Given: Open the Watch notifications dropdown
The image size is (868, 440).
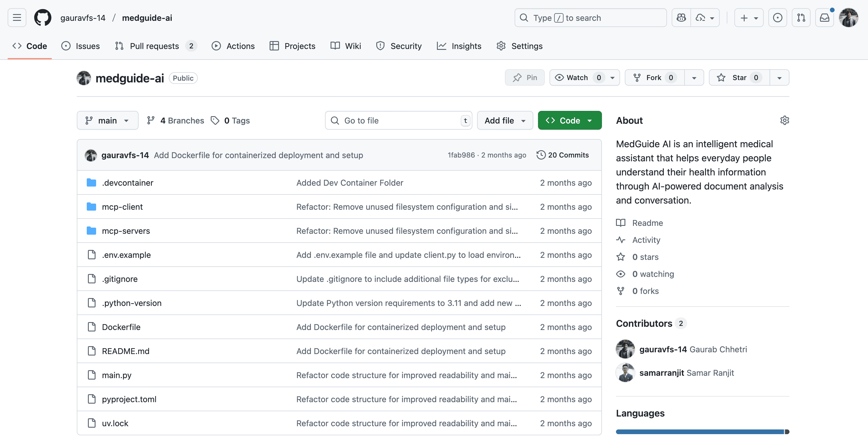Looking at the screenshot, I should coord(584,77).
